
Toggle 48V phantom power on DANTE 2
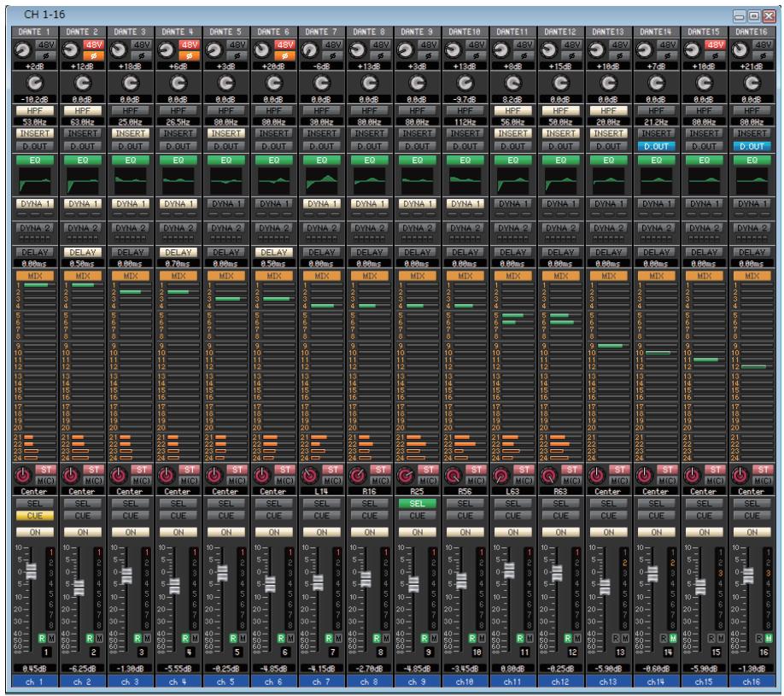tap(93, 45)
